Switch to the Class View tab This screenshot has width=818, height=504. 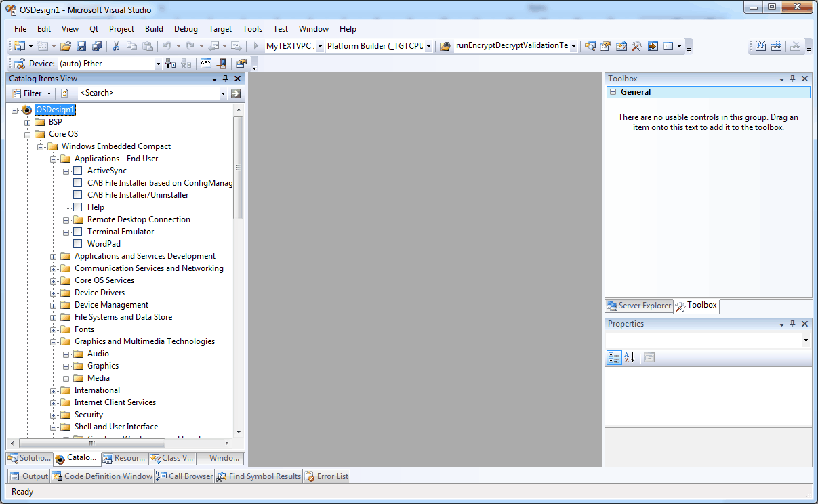coord(172,458)
